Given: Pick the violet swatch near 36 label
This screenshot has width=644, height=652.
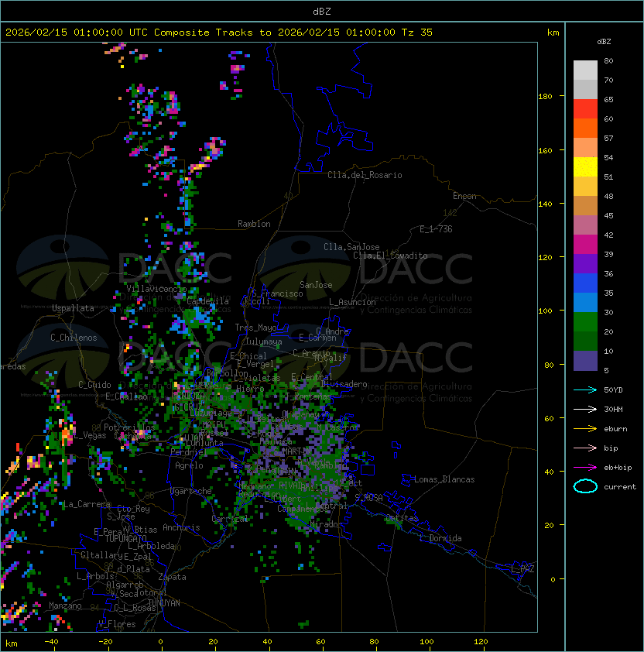Looking at the screenshot, I should (x=585, y=263).
